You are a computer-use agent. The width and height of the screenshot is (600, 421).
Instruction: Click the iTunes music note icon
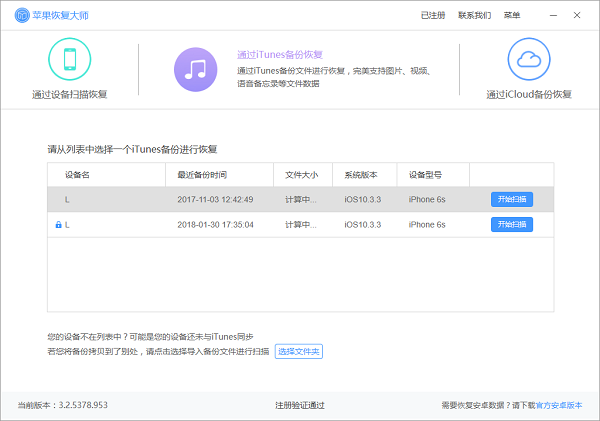pos(196,68)
